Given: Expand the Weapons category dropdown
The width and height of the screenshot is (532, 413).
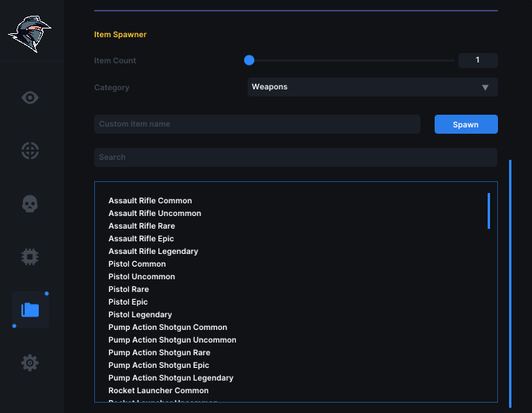Looking at the screenshot, I should [x=373, y=87].
